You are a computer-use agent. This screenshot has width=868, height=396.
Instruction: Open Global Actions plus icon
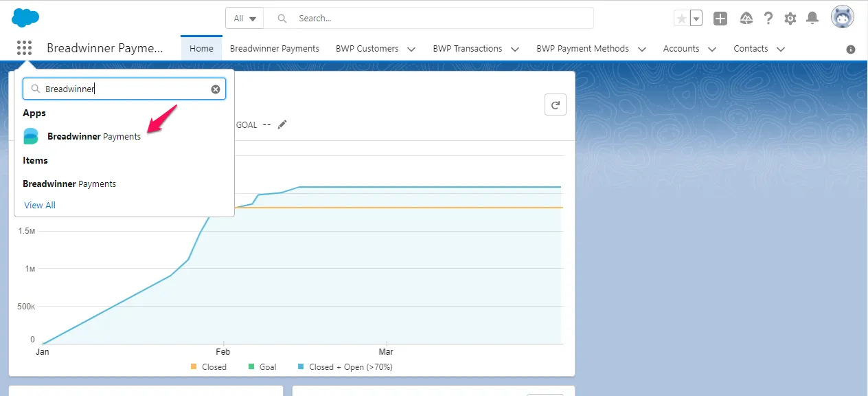(720, 19)
